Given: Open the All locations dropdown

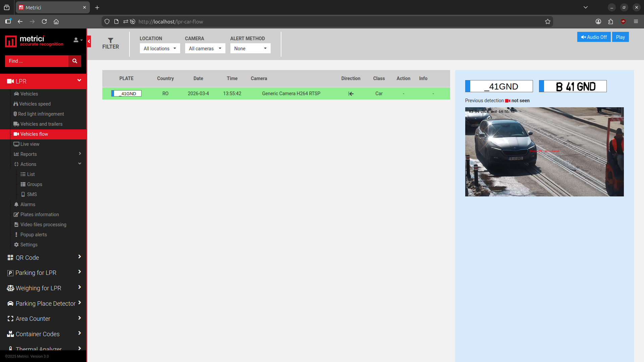Looking at the screenshot, I should pos(160,49).
